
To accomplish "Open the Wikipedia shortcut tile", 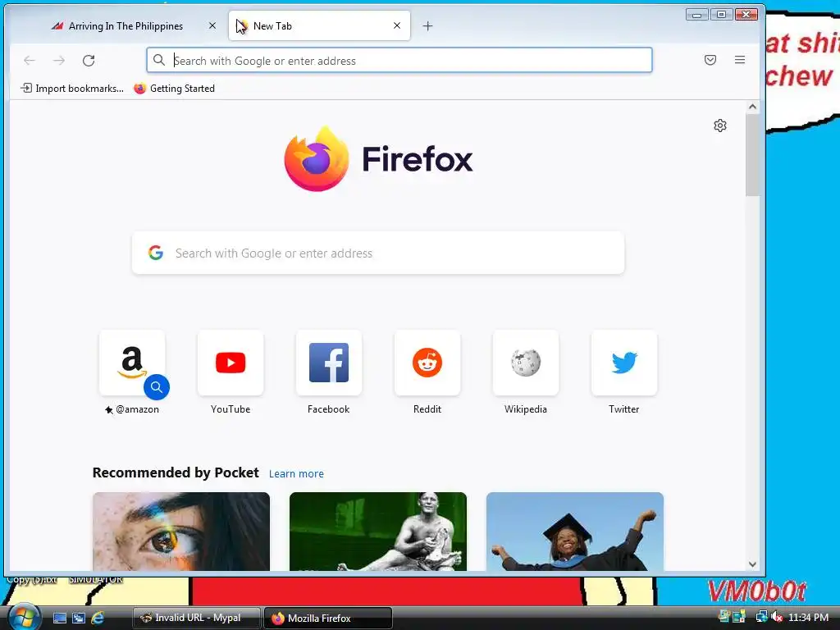I will pos(526,363).
